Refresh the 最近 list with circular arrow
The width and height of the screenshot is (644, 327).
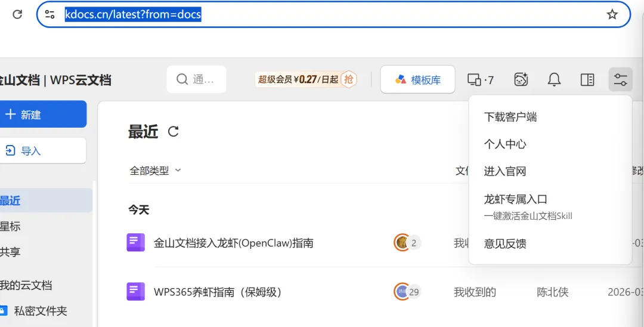pyautogui.click(x=174, y=132)
